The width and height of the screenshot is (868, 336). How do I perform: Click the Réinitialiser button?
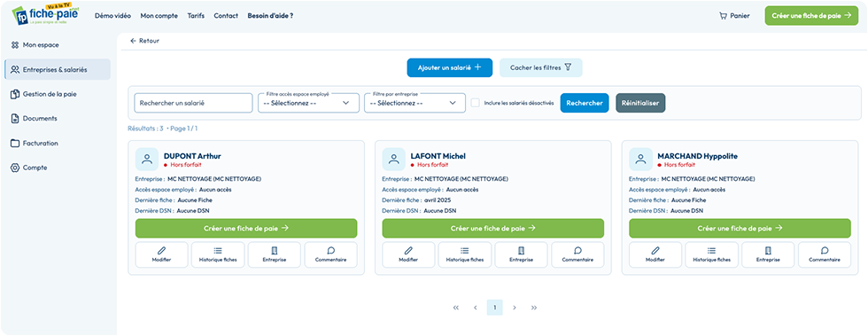(640, 103)
